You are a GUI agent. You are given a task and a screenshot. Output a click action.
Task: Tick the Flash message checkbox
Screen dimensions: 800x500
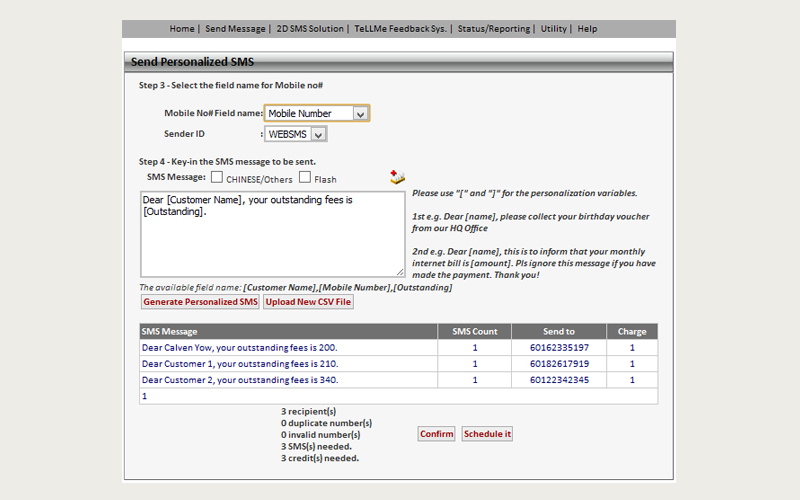coord(305,178)
